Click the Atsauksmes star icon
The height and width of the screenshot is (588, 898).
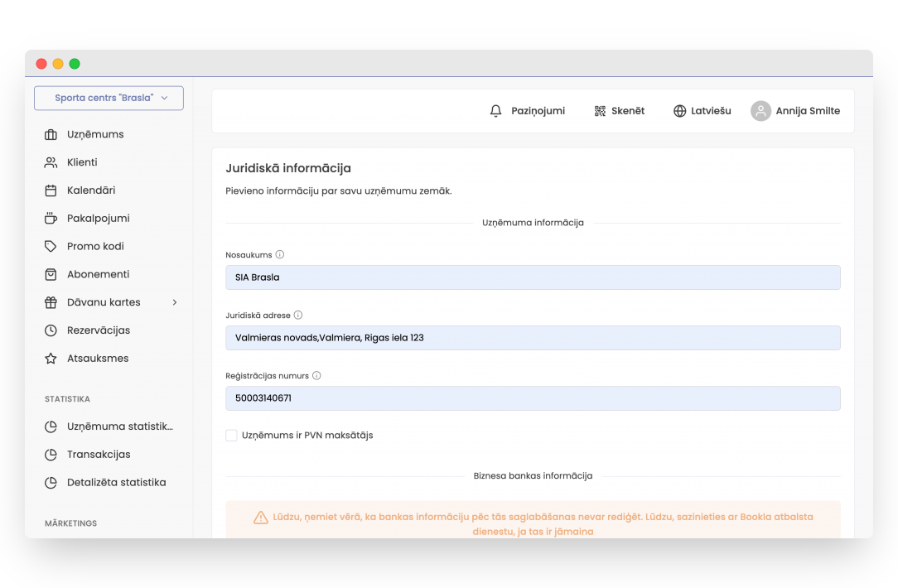(51, 359)
